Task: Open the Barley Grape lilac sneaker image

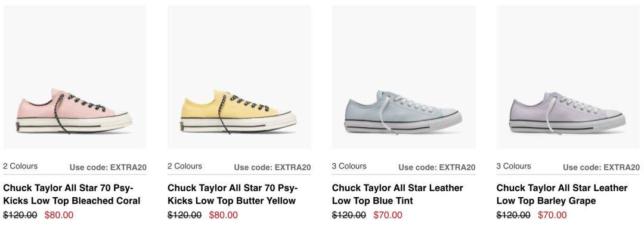Action: click(x=568, y=77)
